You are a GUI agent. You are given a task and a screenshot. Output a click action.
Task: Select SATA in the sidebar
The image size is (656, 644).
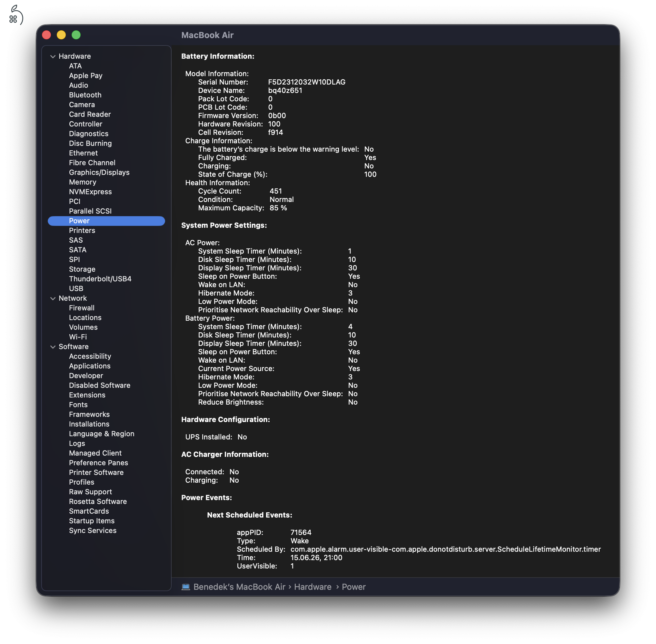(78, 250)
